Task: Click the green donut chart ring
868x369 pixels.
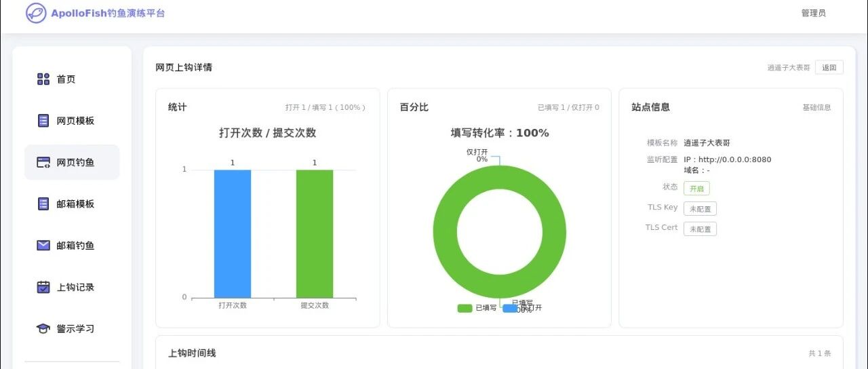Action: [444, 232]
